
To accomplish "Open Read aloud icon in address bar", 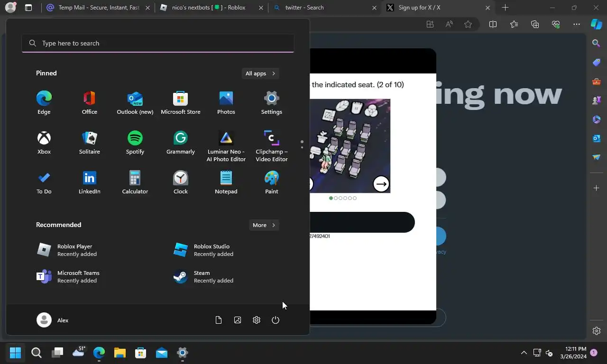I will [x=449, y=24].
